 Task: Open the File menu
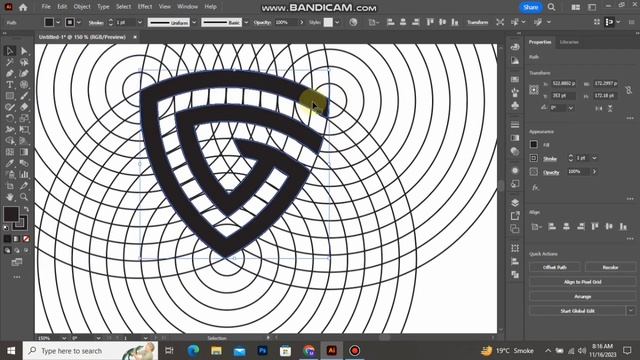click(46, 7)
